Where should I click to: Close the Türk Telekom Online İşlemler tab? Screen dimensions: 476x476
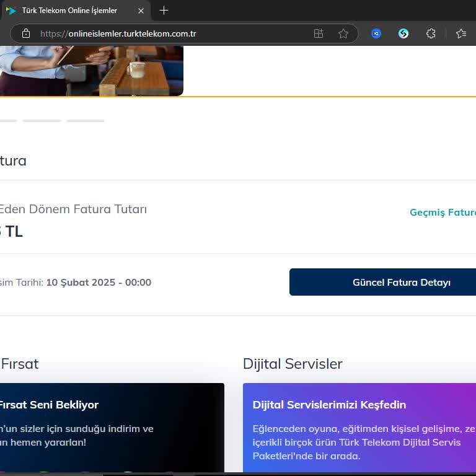tap(141, 11)
